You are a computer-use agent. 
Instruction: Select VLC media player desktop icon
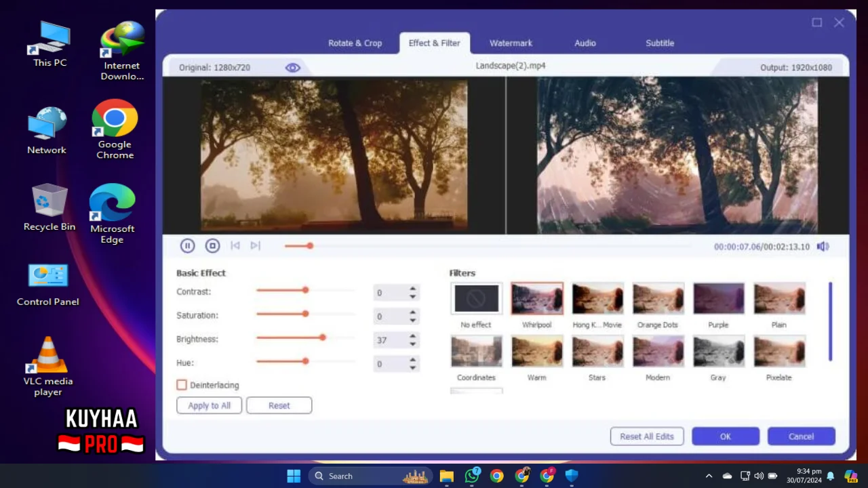tap(48, 367)
